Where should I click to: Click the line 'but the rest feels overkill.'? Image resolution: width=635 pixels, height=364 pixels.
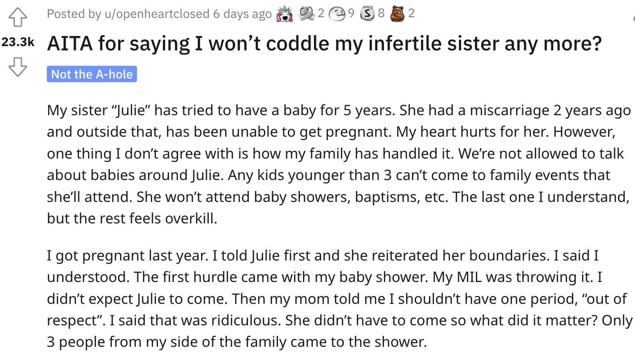pyautogui.click(x=132, y=218)
